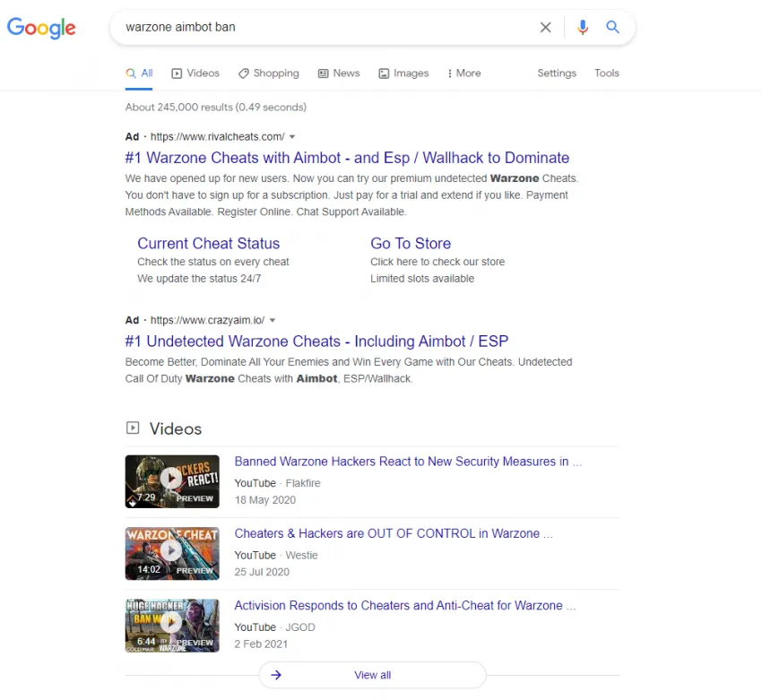Switch to the News tab
Viewport: 762px width, 700px height.
tap(346, 73)
